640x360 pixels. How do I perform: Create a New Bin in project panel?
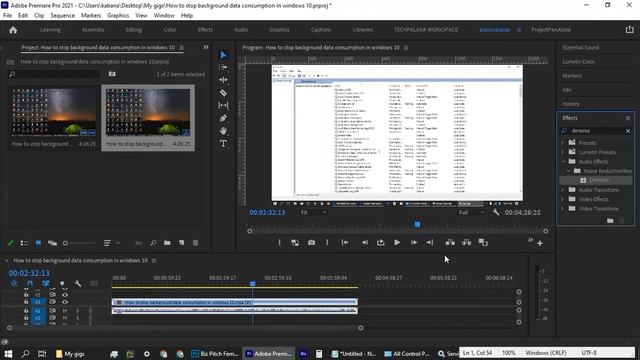coord(167,243)
